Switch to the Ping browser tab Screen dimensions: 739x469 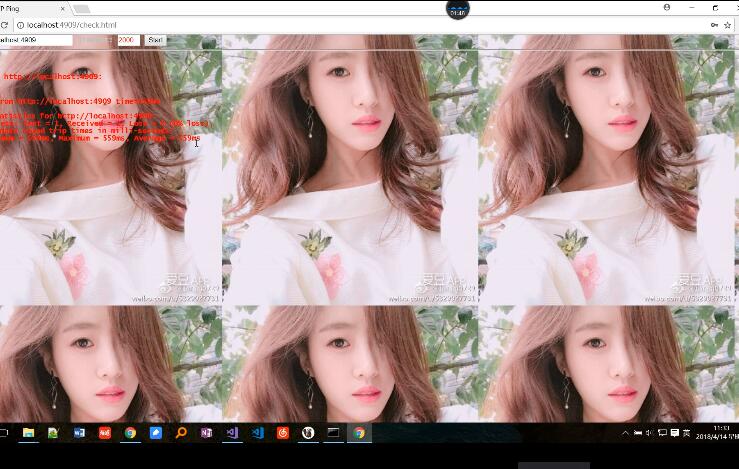pos(31,8)
